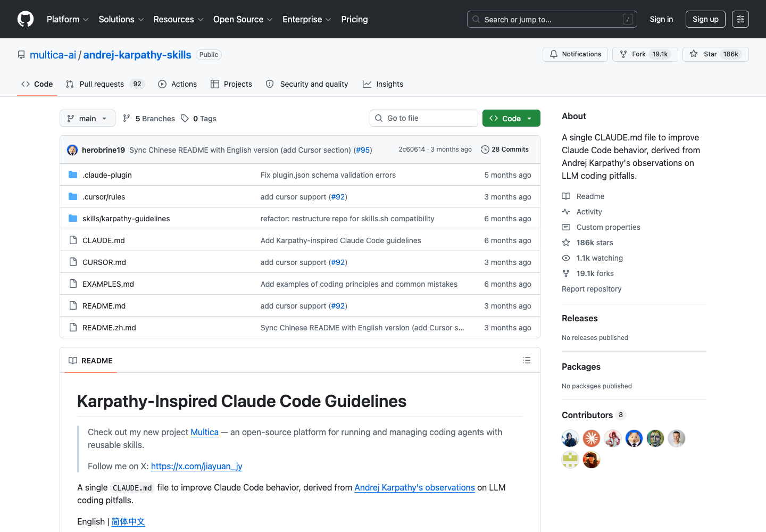This screenshot has width=766, height=532.
Task: Open the Multica project link in README
Action: 205,432
